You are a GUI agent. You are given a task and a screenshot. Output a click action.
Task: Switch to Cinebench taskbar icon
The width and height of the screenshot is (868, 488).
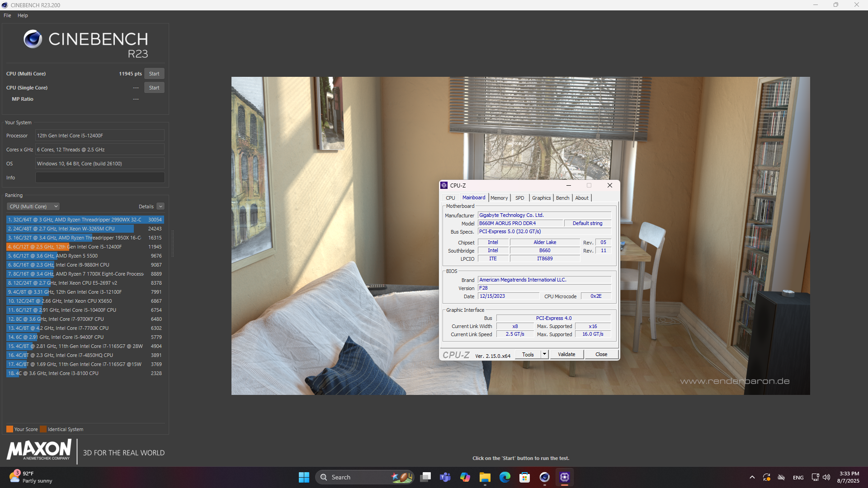[x=545, y=477]
